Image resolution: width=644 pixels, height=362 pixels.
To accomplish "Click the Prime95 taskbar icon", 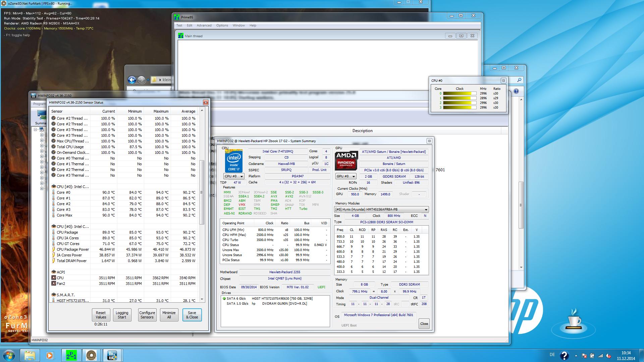I will [x=71, y=355].
